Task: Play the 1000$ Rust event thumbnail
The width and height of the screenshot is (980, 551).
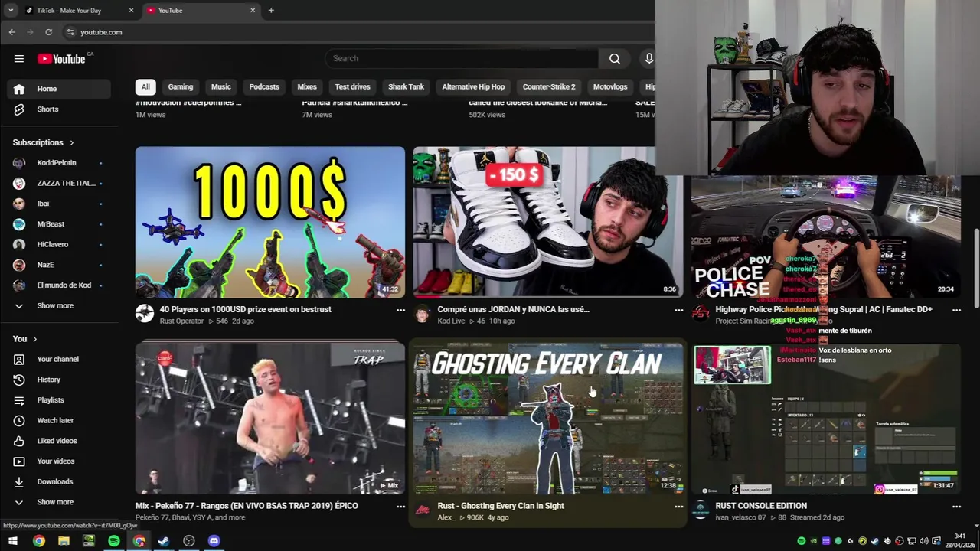Action: pyautogui.click(x=270, y=222)
